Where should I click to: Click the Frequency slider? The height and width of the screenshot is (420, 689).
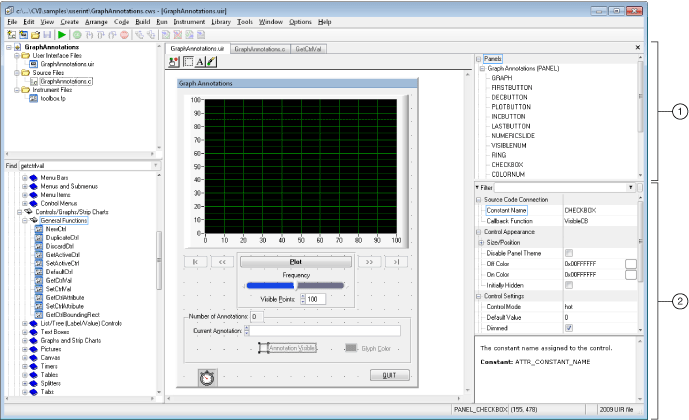tap(294, 284)
